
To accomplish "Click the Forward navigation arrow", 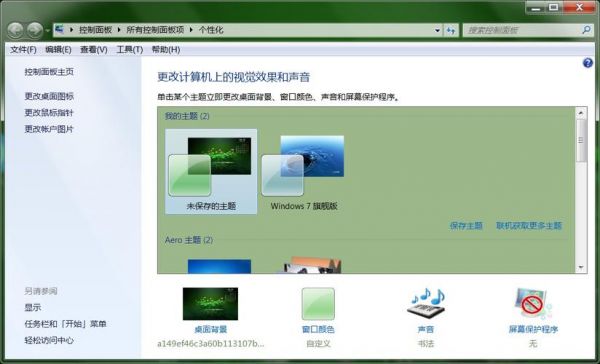I will 35,30.
